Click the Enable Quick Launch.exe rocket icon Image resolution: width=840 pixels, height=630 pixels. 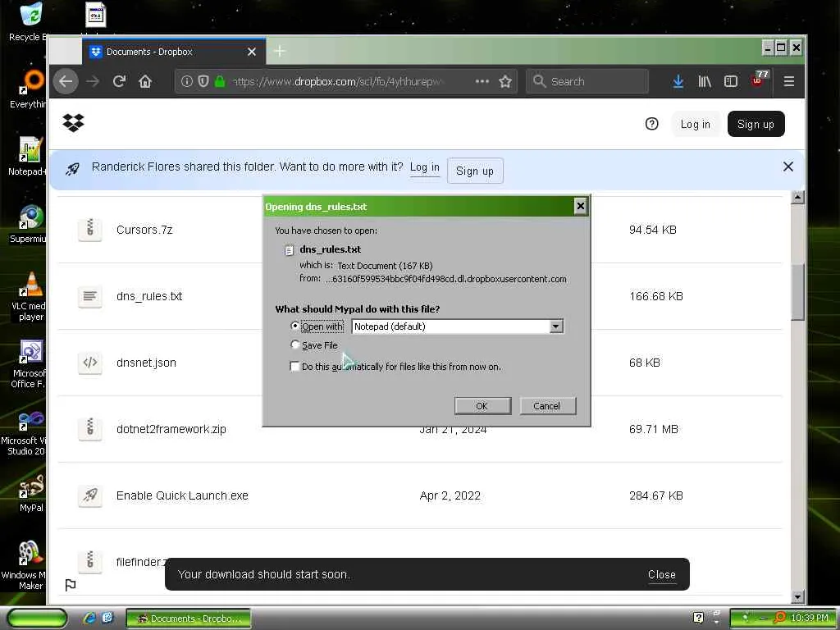coord(90,495)
